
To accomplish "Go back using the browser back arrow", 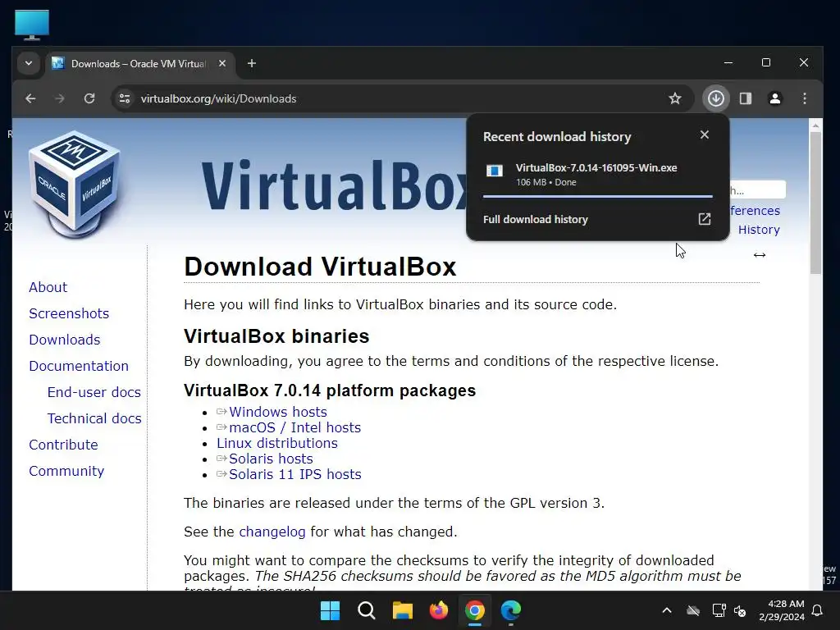I will [x=30, y=98].
